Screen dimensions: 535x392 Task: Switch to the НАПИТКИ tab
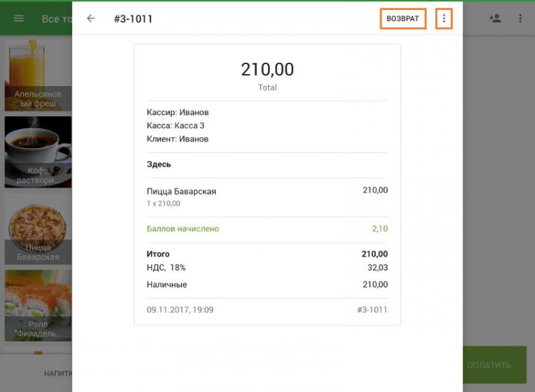[x=57, y=373]
